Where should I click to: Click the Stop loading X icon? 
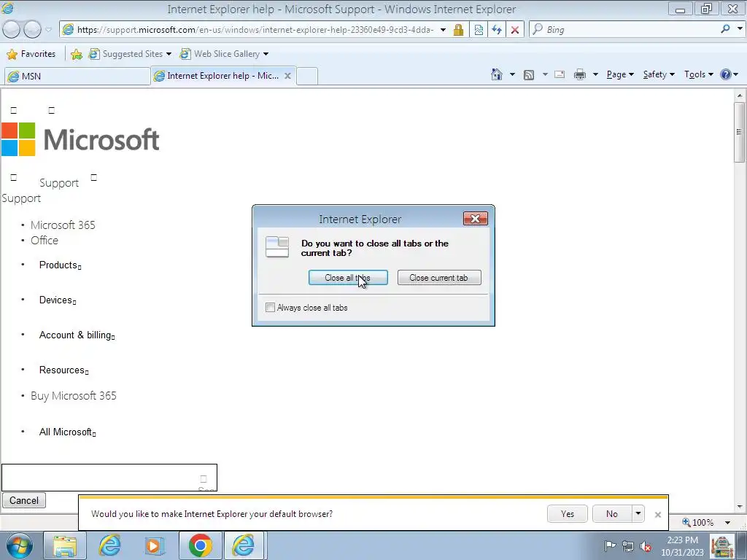point(514,29)
